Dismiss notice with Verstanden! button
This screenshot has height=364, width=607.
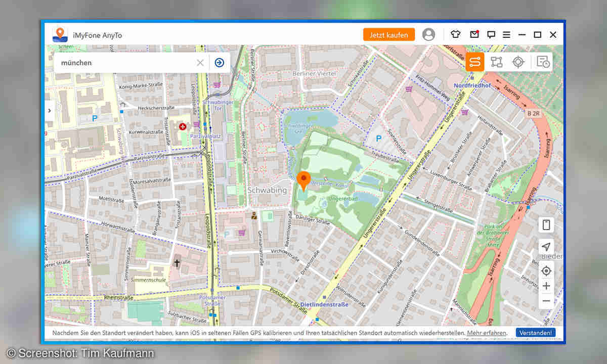536,333
